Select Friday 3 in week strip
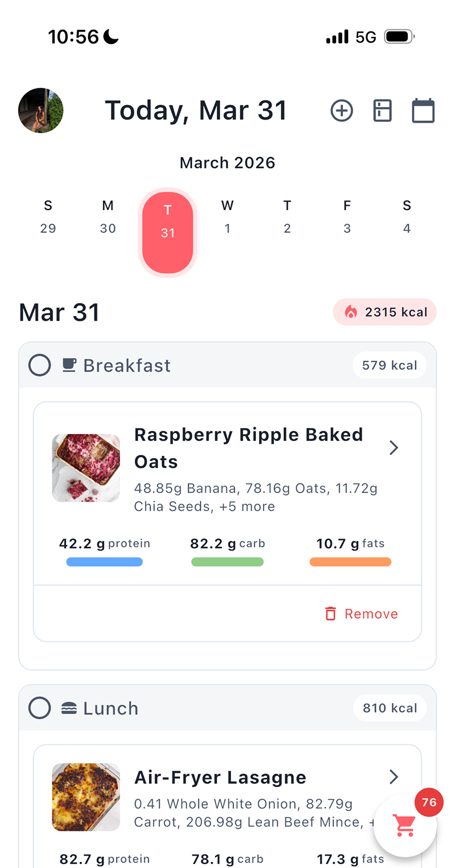This screenshot has height=868, width=455. point(347,217)
